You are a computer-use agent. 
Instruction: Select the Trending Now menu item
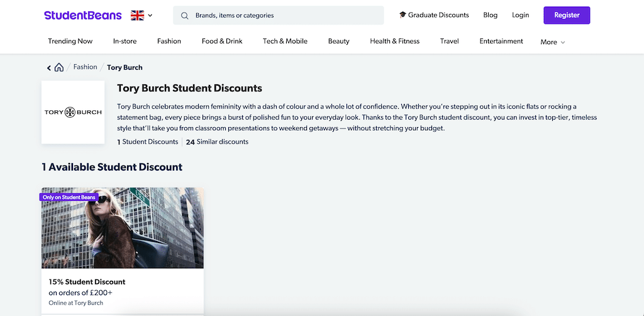click(70, 41)
